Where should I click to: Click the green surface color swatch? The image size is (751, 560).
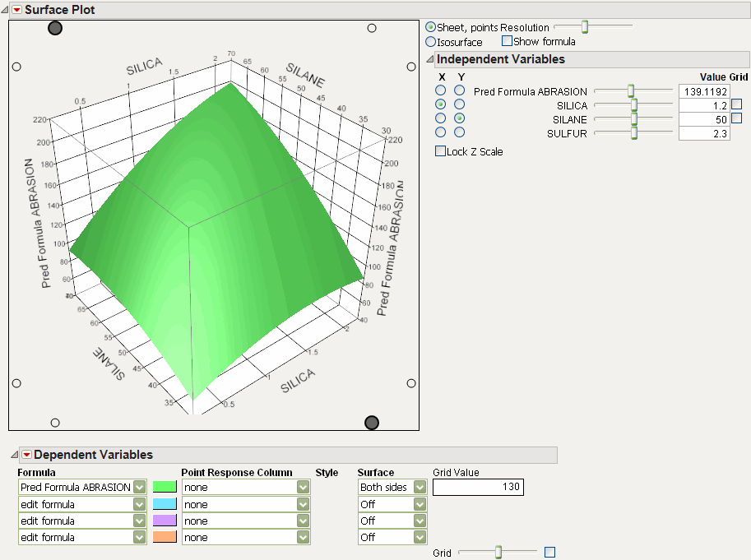pos(164,488)
